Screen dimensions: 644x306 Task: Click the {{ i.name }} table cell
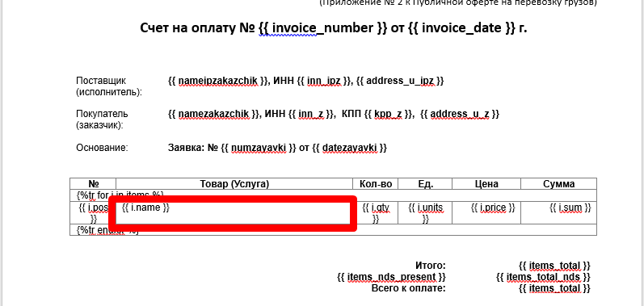(234, 212)
